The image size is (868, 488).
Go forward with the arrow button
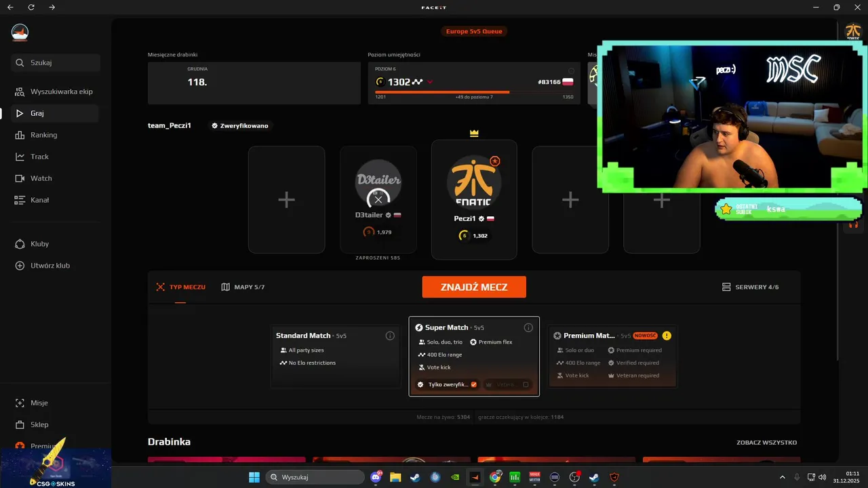click(x=52, y=7)
